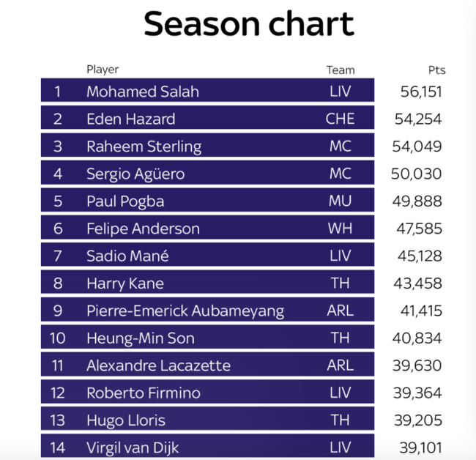Click Harry Kane's name

click(x=125, y=283)
